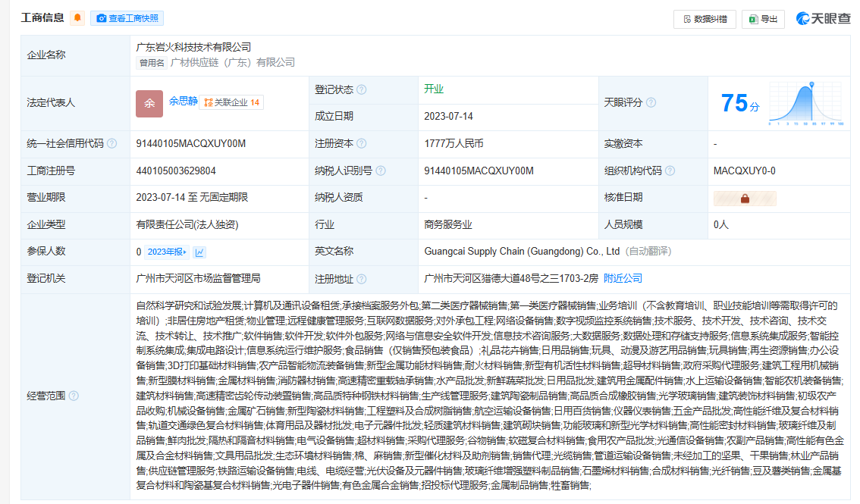Viewport: 860px width, 504px height.
Task: Click help icon next to 注册地址
Action: coord(362,279)
